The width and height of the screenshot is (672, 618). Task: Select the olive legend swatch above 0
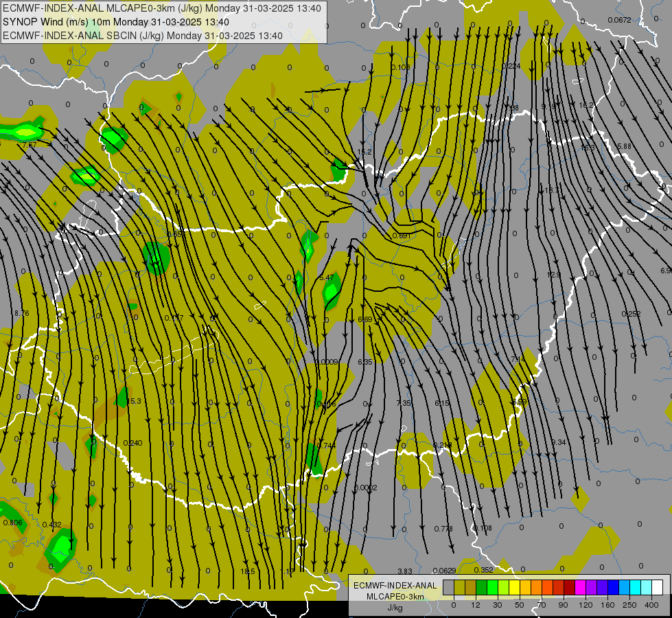459,588
